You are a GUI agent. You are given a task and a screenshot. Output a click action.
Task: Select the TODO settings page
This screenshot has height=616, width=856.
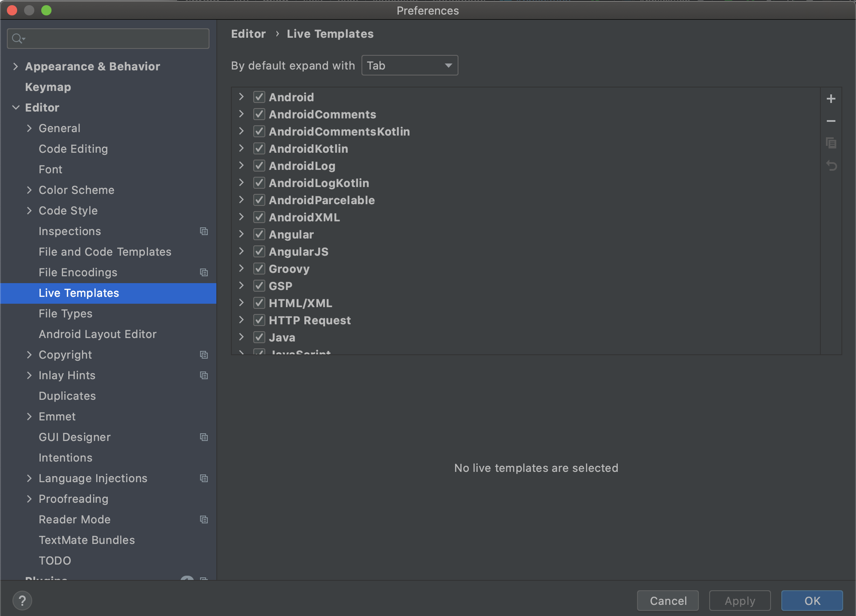(x=55, y=561)
